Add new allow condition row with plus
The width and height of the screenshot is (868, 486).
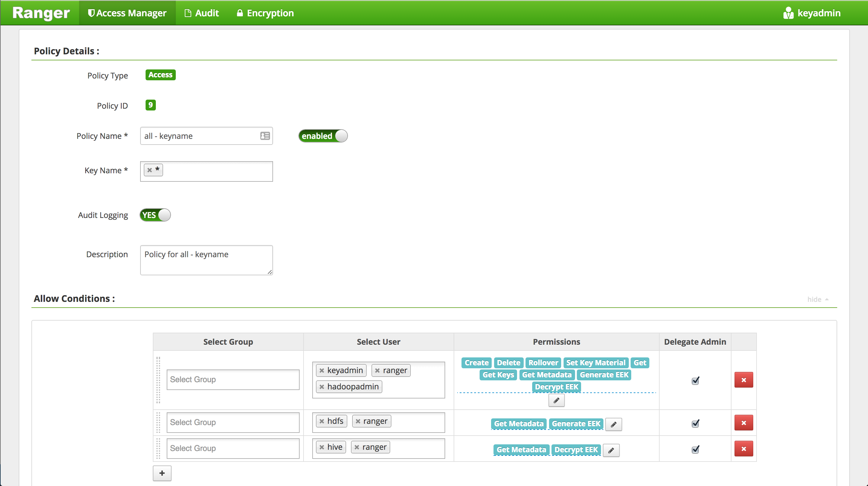[162, 473]
